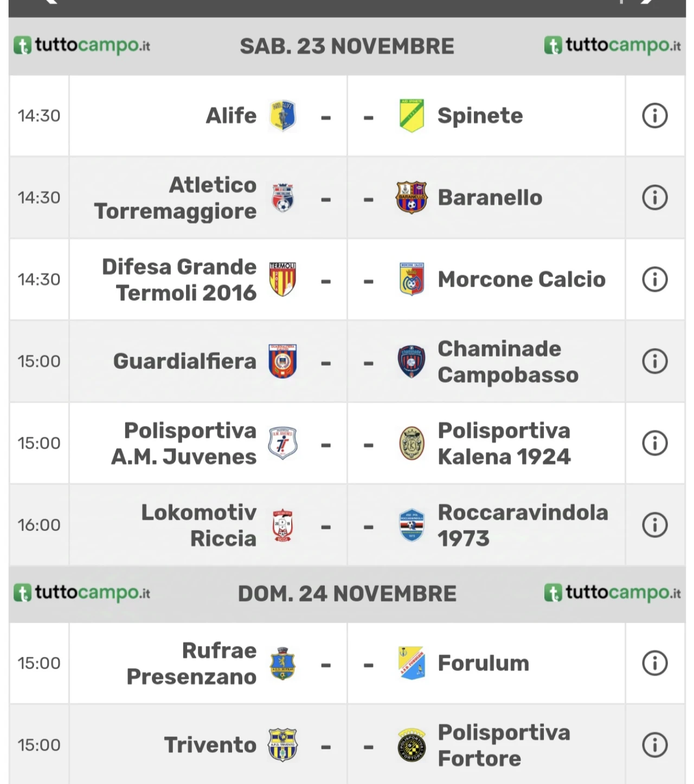Viewport: 694px width, 784px height.
Task: Open info icon for Morcone Calcio match
Action: [654, 280]
